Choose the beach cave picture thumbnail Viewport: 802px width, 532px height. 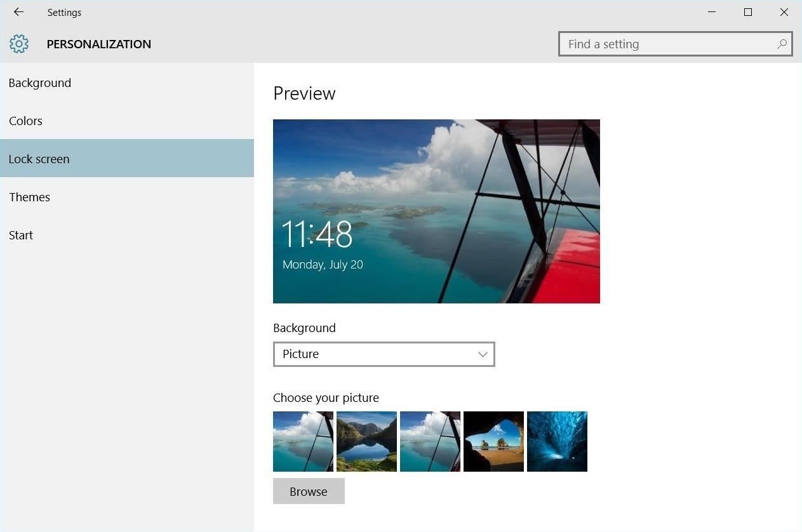[x=493, y=441]
